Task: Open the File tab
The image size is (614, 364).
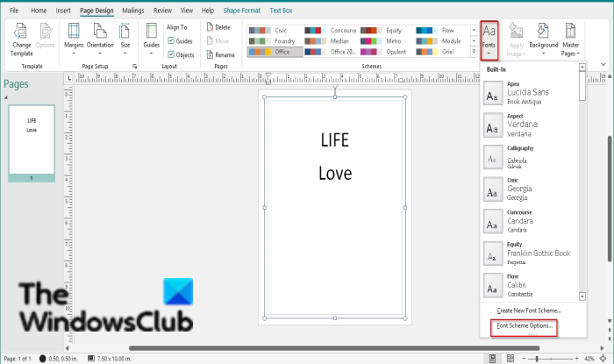Action: click(x=14, y=11)
